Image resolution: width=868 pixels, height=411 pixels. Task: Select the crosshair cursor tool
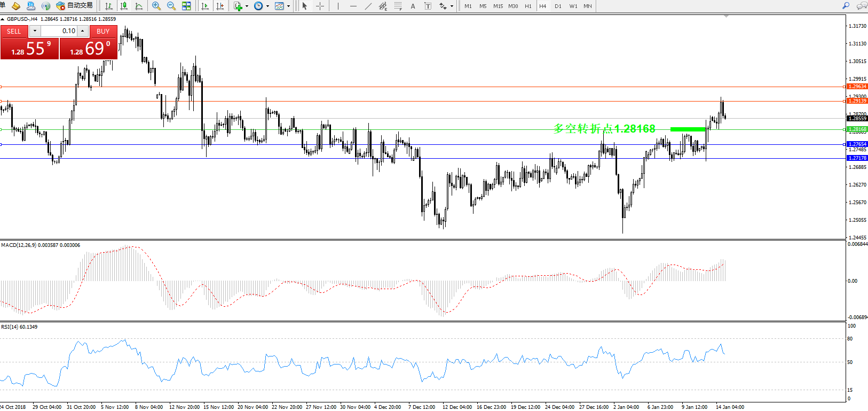coord(320,6)
